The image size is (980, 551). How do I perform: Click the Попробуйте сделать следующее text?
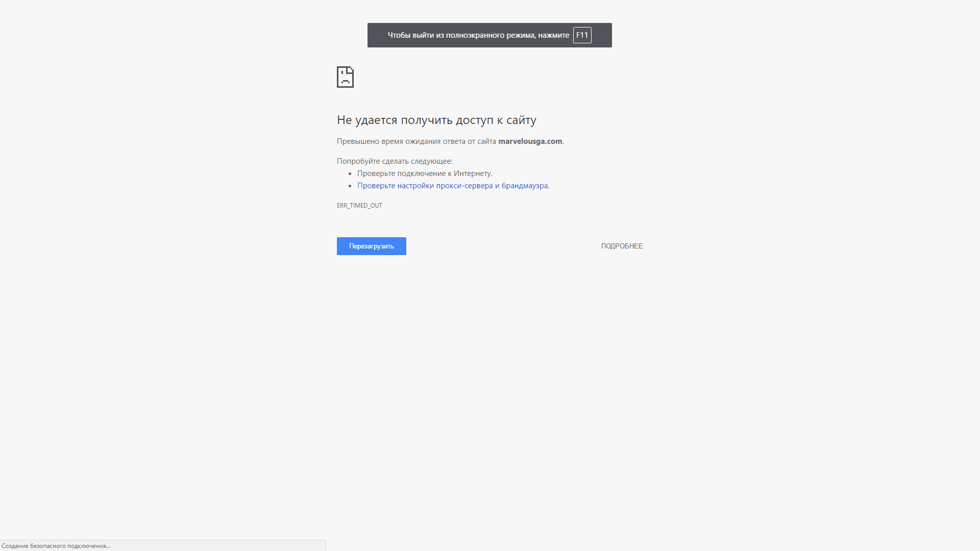tap(395, 161)
